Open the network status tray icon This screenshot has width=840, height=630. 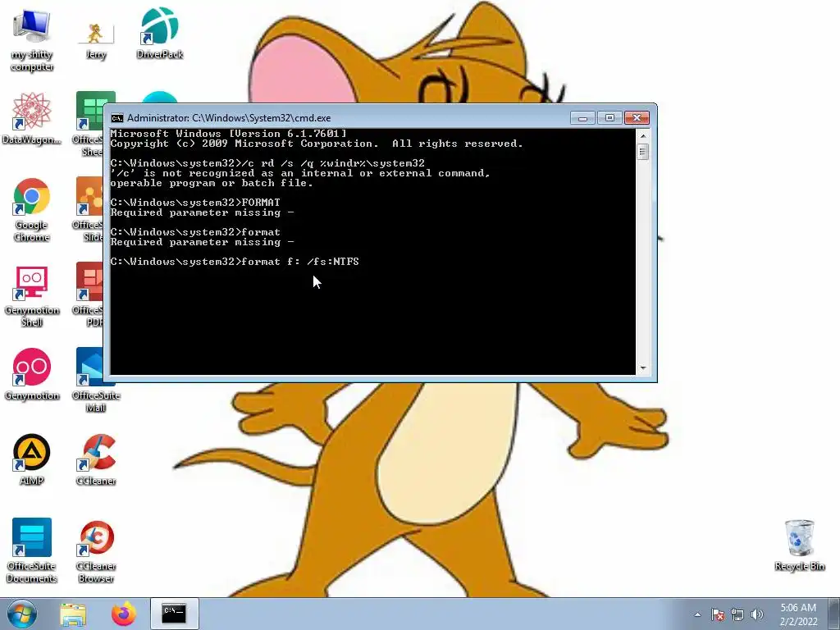(x=737, y=614)
